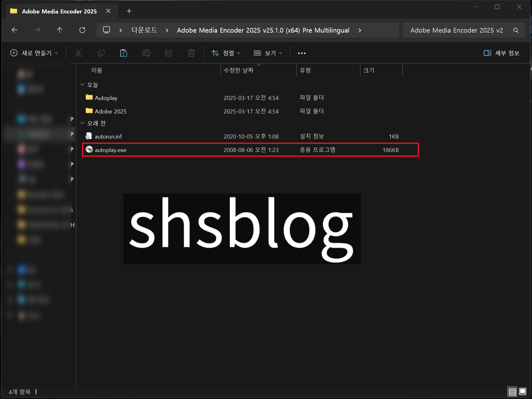The image size is (532, 399).
Task: Switch to the details list view icon in the status bar
Action: [513, 392]
